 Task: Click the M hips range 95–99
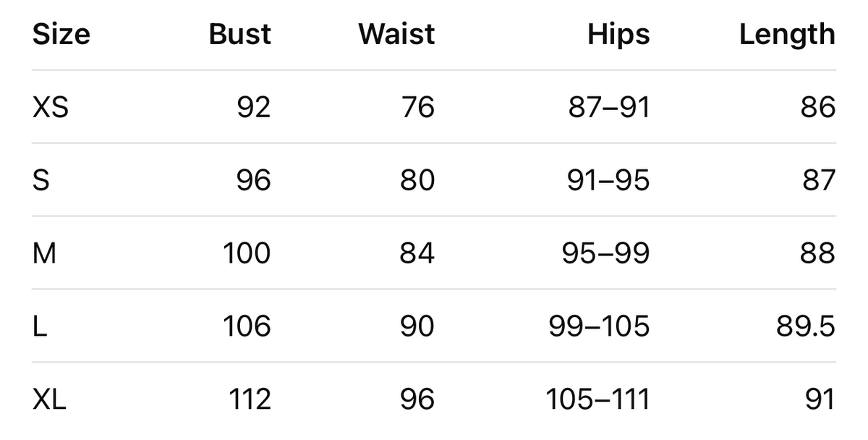[x=606, y=253]
